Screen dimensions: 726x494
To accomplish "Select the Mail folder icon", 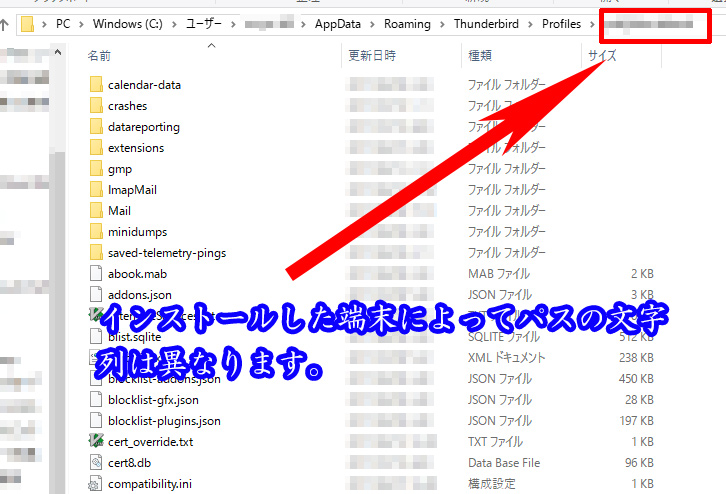I will coord(96,210).
